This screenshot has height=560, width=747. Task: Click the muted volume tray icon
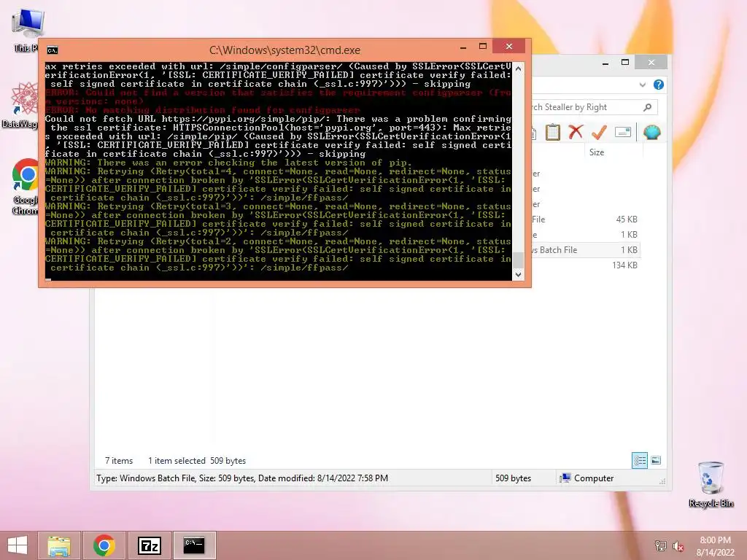pos(678,545)
